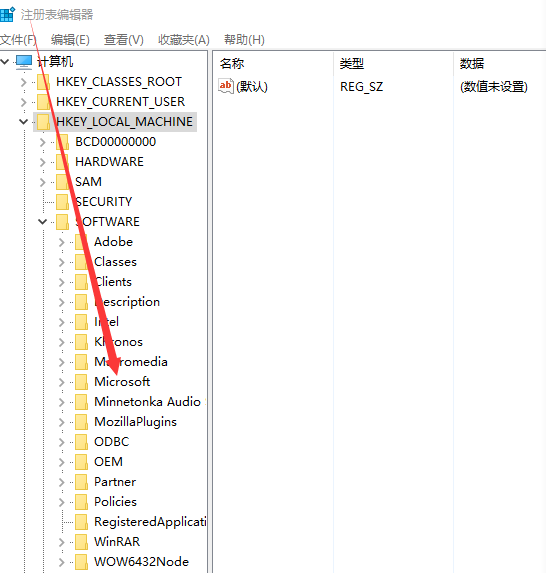Click the folder icon of HKEY_CLASSES_ROOT
The width and height of the screenshot is (546, 573).
pos(43,82)
